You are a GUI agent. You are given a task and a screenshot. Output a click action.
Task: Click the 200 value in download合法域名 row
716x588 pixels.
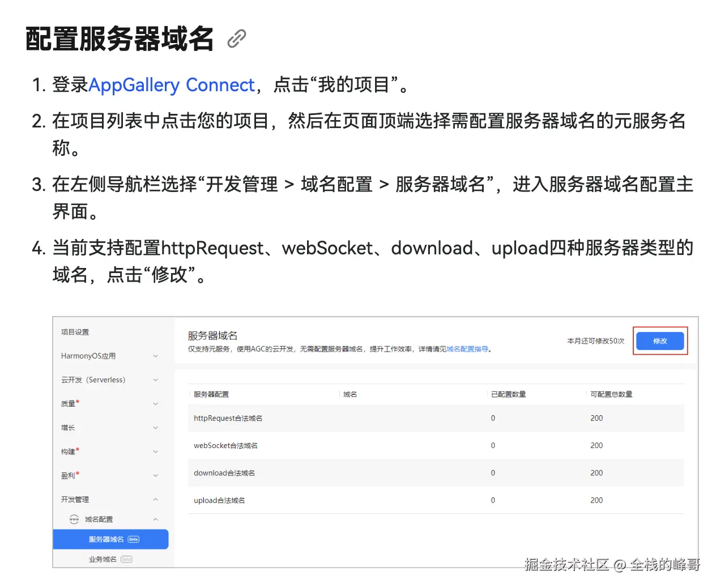tap(596, 473)
